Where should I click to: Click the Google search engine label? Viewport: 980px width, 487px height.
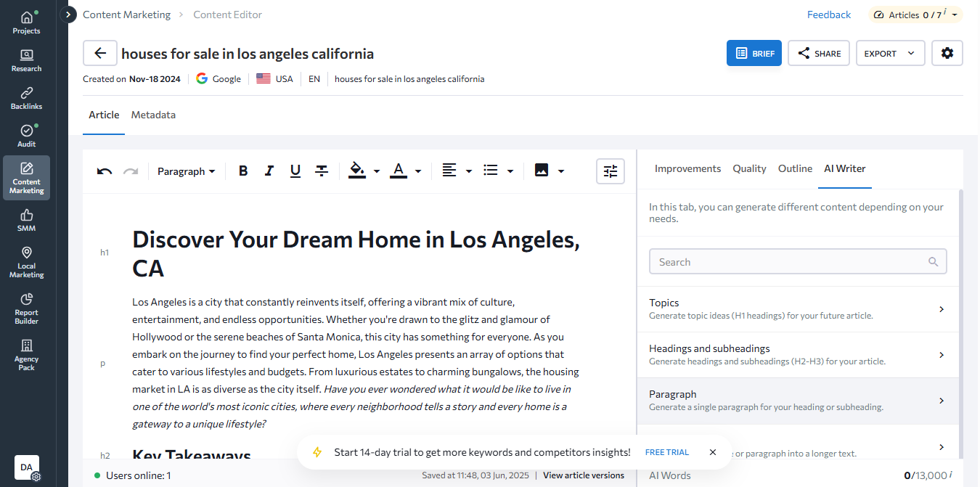pos(218,78)
